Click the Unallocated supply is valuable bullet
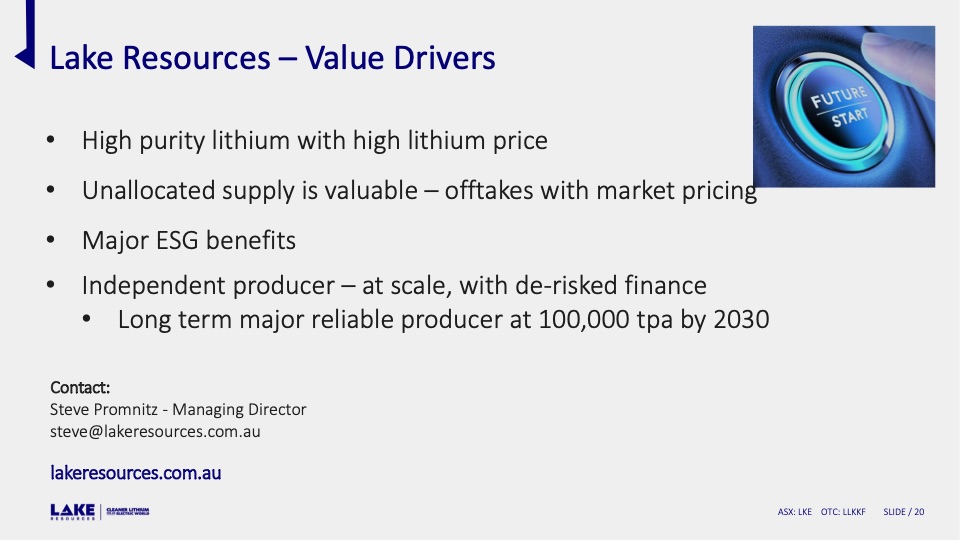This screenshot has width=960, height=540. 419,191
